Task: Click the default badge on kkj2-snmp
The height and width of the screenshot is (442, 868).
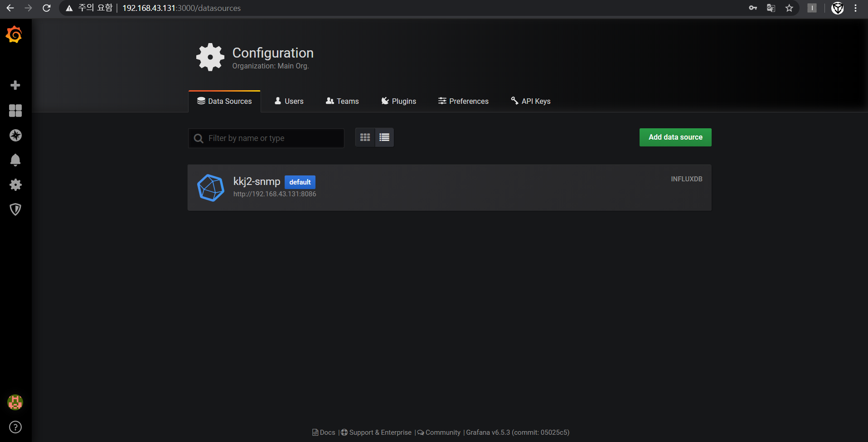Action: pos(300,182)
